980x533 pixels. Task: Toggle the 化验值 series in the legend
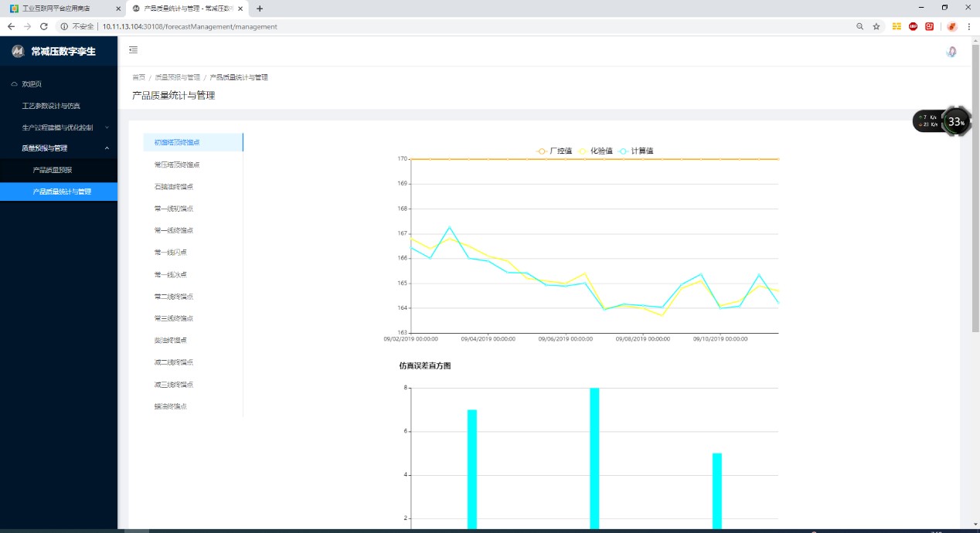[x=595, y=151]
